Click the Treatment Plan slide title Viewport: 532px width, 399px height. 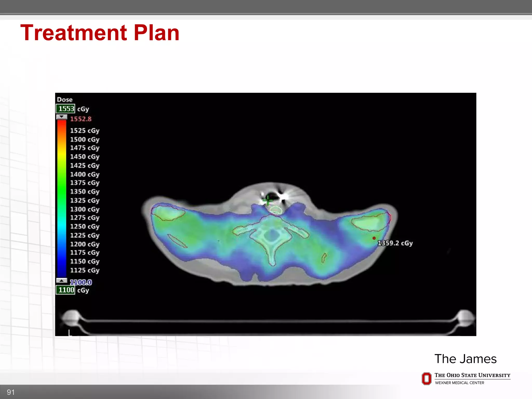coord(100,32)
